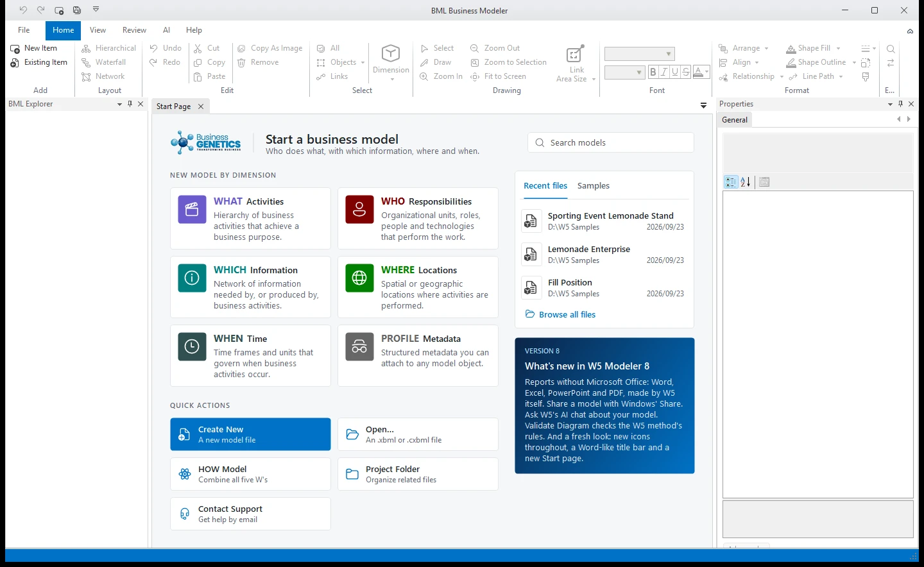Choose the Network layout

click(103, 76)
